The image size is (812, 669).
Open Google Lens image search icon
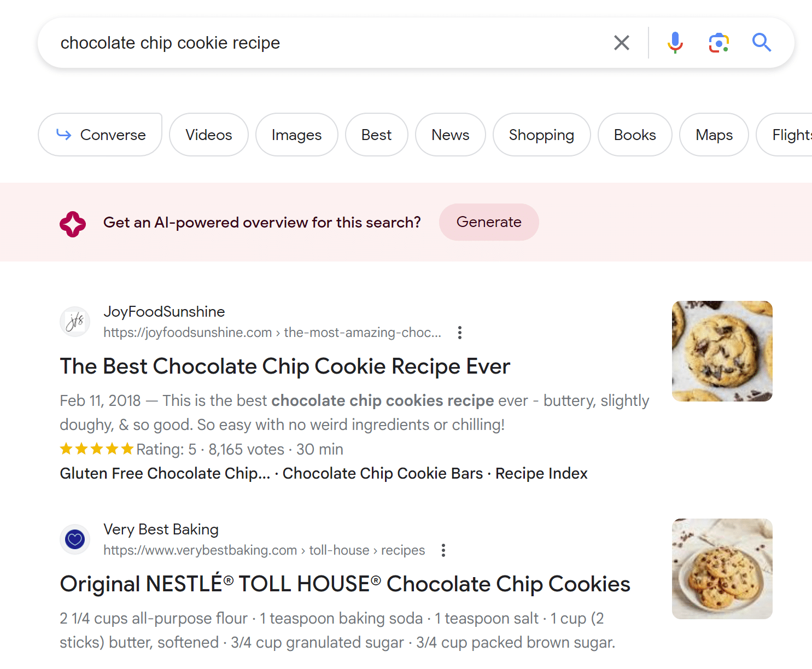(x=718, y=43)
